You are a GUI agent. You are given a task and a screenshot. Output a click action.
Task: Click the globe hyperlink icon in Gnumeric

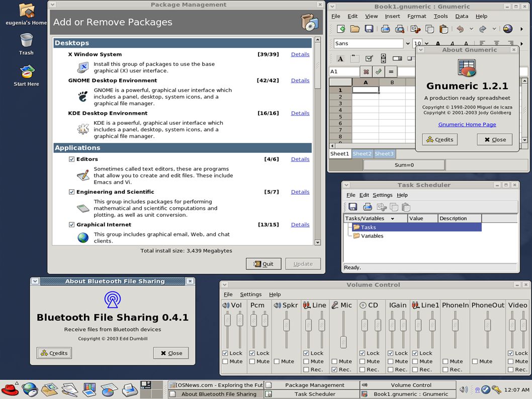(x=507, y=29)
